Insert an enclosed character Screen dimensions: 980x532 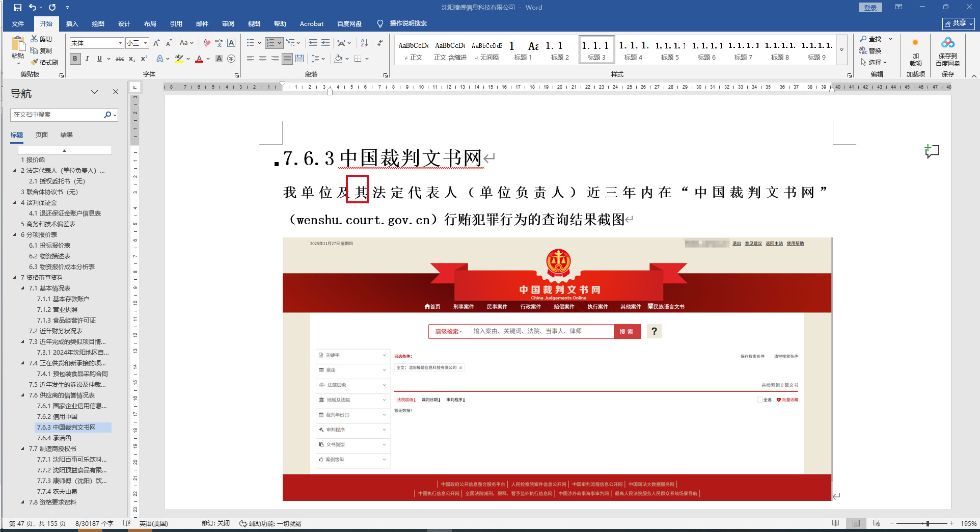pos(231,59)
